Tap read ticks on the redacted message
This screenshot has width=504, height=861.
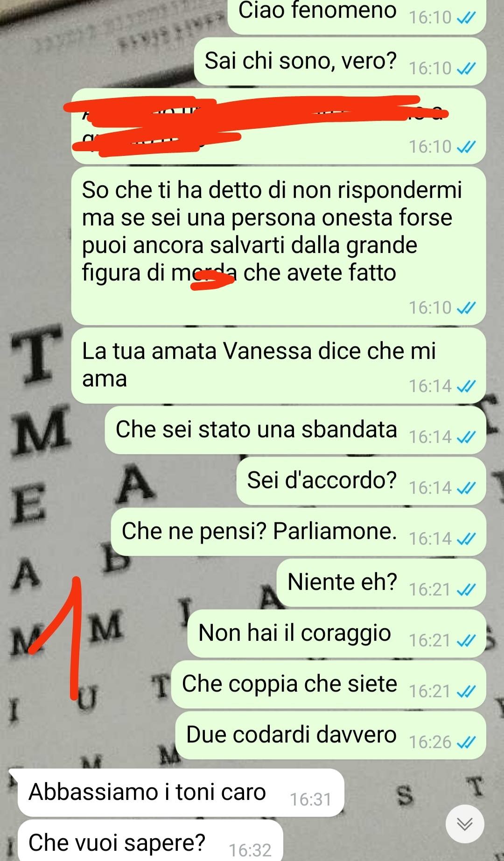(x=466, y=147)
